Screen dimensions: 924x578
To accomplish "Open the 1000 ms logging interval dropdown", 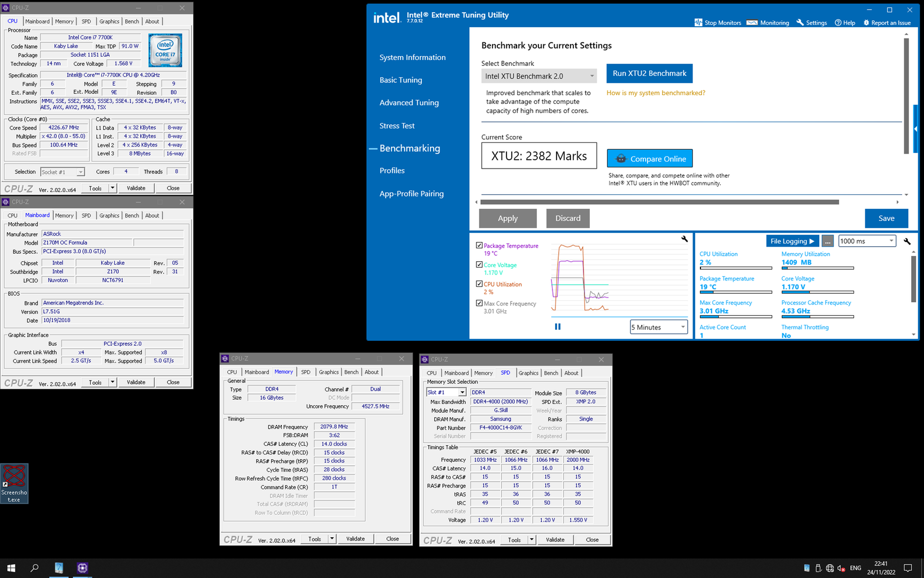I will (x=867, y=241).
